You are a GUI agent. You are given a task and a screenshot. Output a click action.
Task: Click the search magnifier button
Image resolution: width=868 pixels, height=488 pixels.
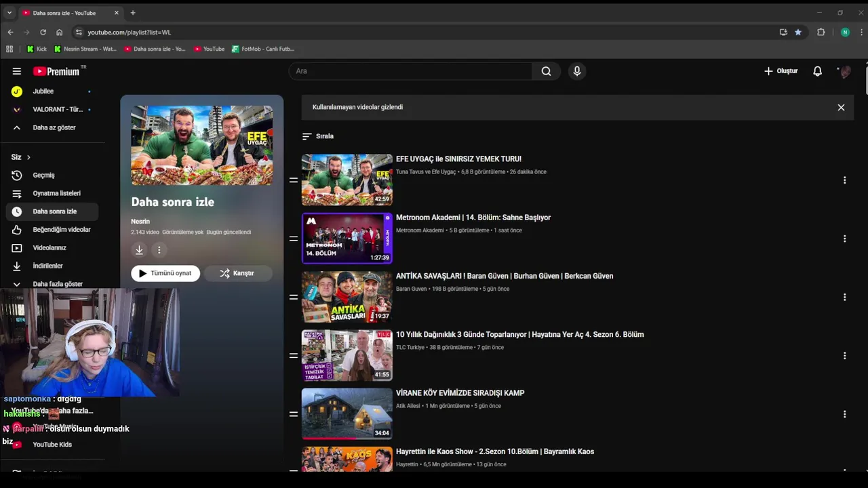pyautogui.click(x=546, y=71)
